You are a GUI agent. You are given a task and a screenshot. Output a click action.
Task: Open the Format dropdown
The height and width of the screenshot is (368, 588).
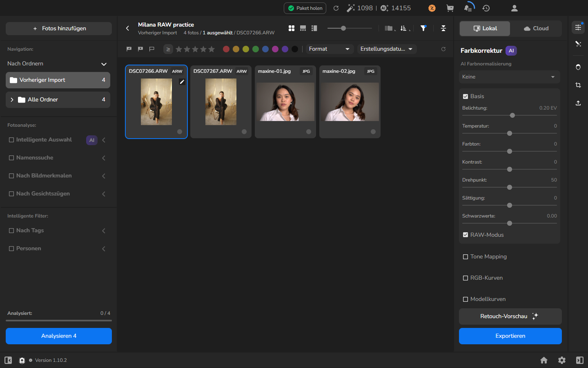(x=329, y=49)
